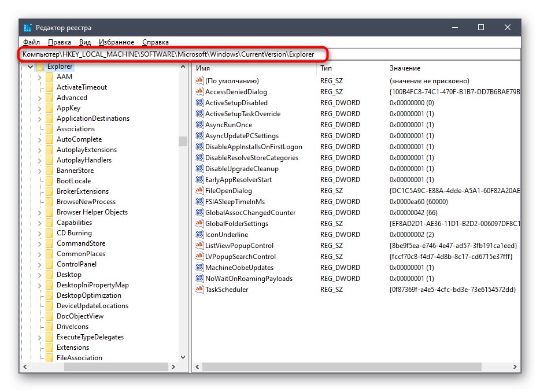Screen dimensions: 540x392
Task: Click the string icon of LVPopupSearchControl
Action: pos(199,257)
